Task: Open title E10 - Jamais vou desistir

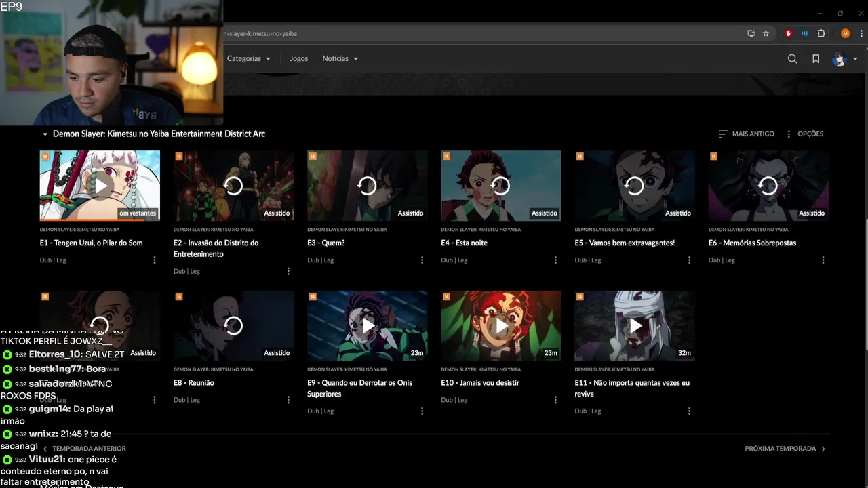Action: click(x=480, y=383)
